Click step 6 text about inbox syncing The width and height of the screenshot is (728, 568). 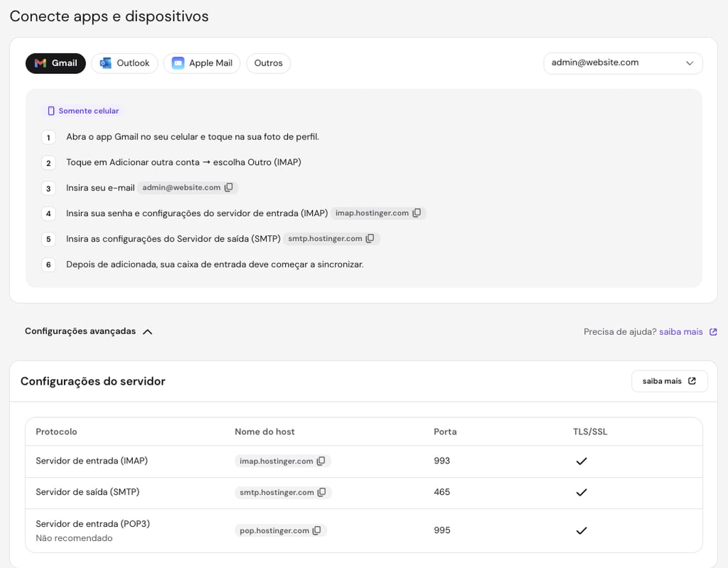(x=215, y=264)
